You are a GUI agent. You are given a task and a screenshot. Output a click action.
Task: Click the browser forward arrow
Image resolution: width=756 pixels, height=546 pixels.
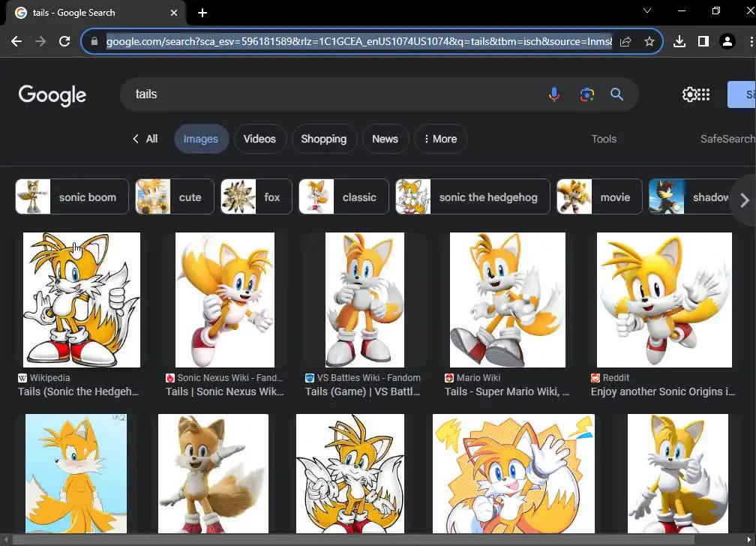pos(40,41)
